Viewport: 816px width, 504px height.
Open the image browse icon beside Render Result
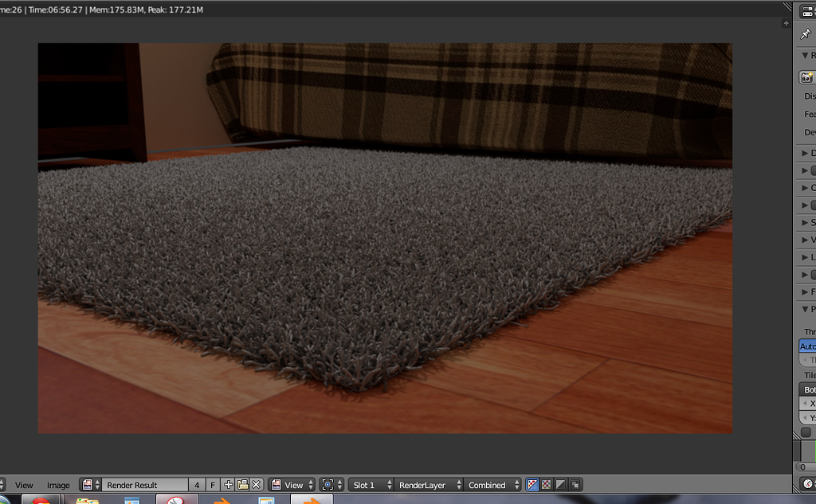tap(91, 485)
